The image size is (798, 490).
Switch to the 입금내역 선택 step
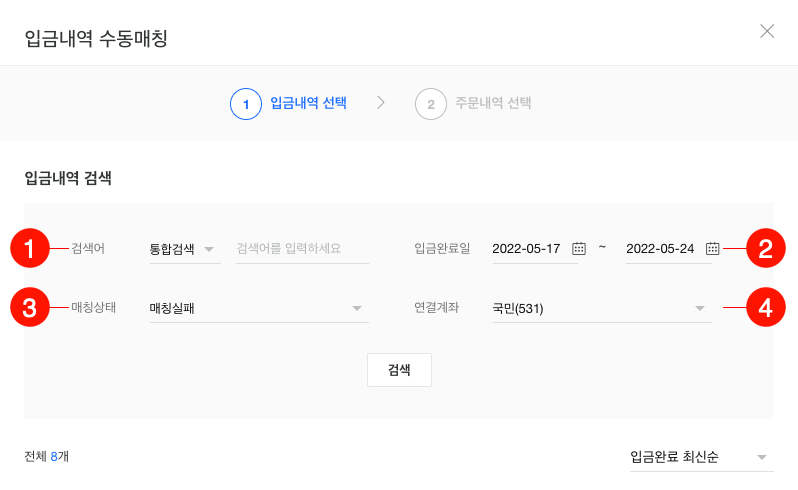[x=308, y=103]
